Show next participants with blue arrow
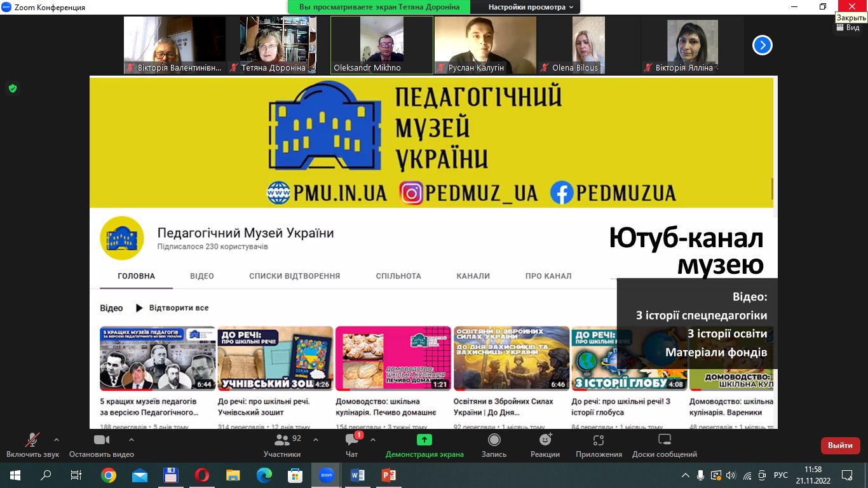Viewport: 868px width, 488px height. coord(762,45)
